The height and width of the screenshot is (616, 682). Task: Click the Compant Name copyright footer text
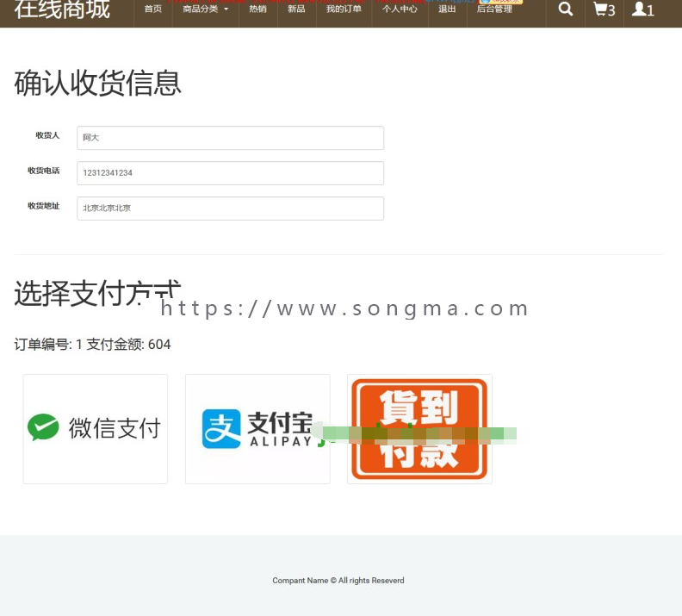tap(338, 581)
